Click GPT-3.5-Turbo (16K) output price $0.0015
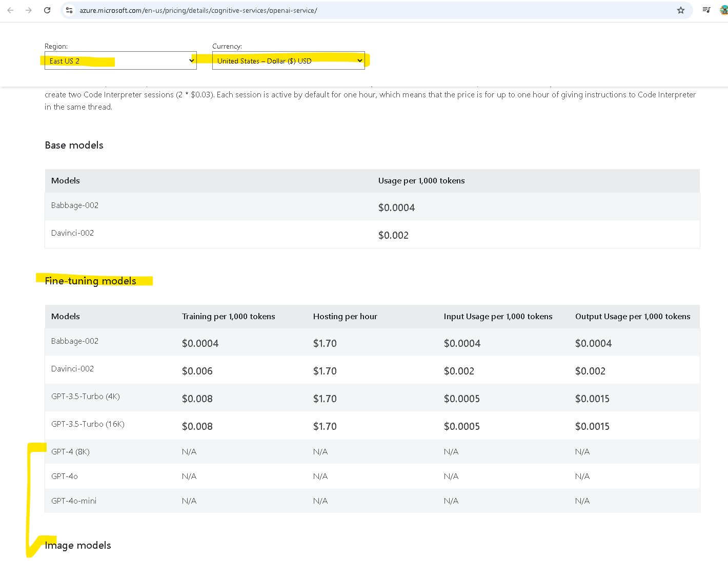The height and width of the screenshot is (561, 728). [x=592, y=426]
